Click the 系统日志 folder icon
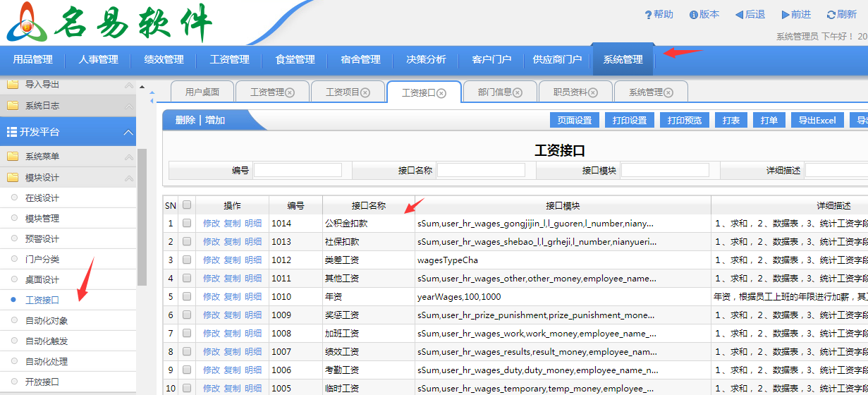This screenshot has height=395, width=868. (13, 106)
